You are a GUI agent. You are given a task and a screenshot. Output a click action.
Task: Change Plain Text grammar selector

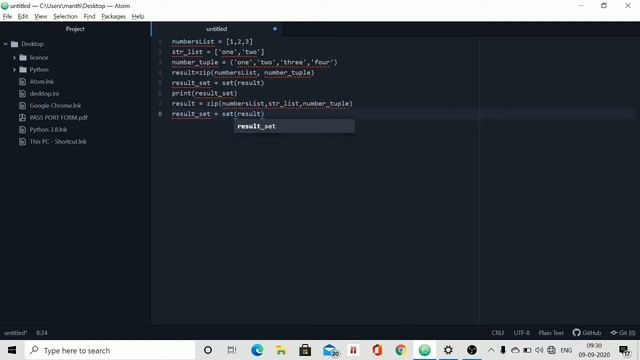[x=551, y=333]
